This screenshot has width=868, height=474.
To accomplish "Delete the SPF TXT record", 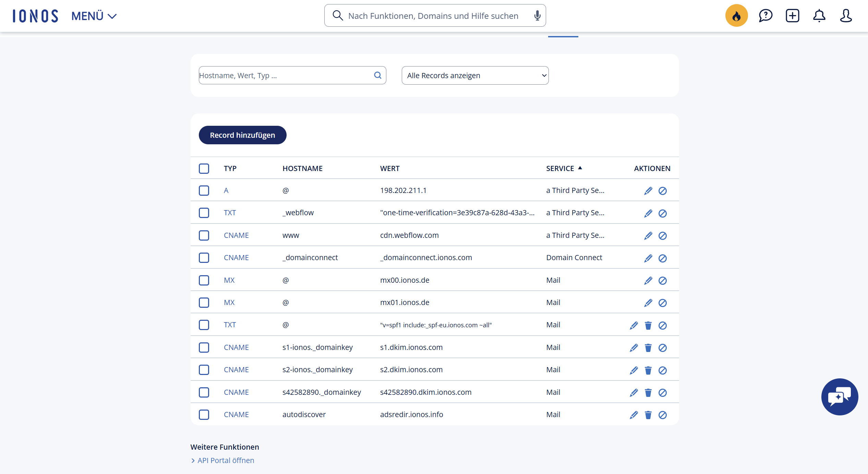I will [648, 325].
